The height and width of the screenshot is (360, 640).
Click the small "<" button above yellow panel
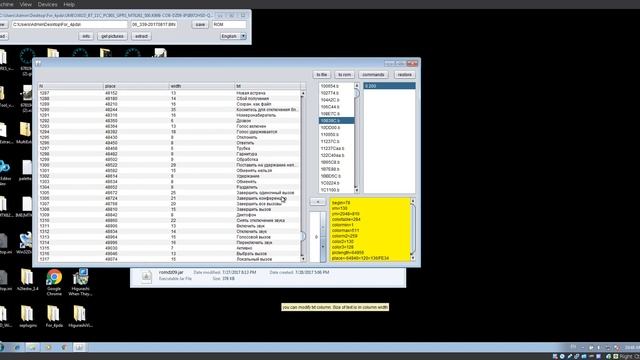318,202
